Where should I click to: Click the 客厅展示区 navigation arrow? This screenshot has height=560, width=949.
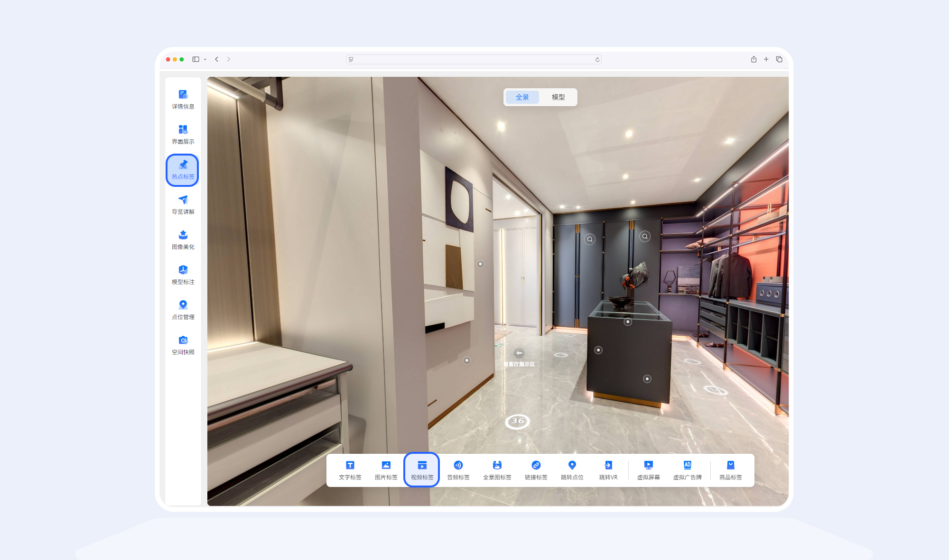[519, 353]
